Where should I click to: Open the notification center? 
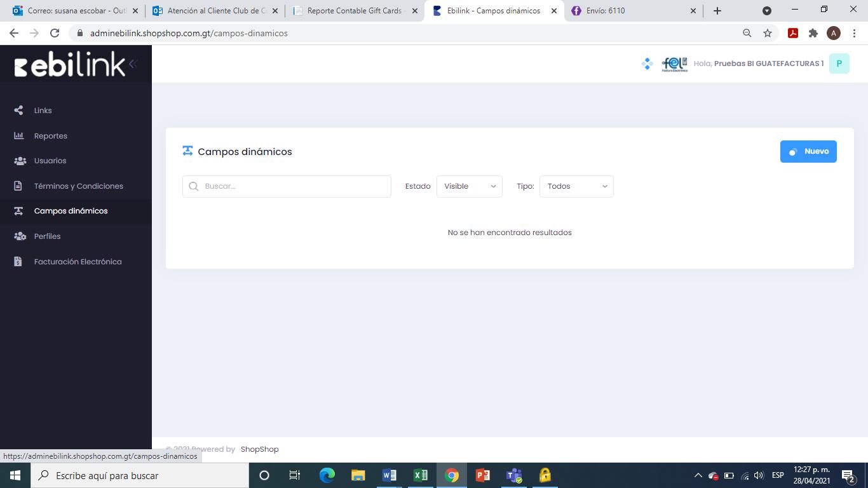[x=848, y=475]
